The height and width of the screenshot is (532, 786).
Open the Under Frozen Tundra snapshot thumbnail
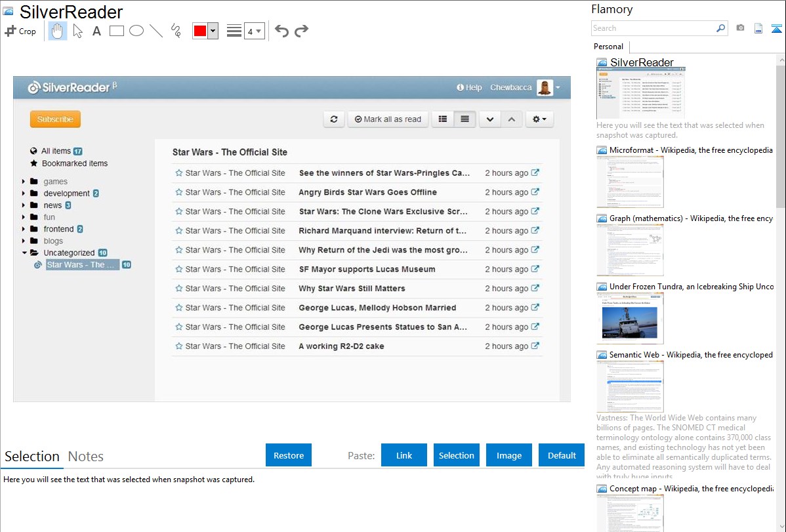click(630, 318)
